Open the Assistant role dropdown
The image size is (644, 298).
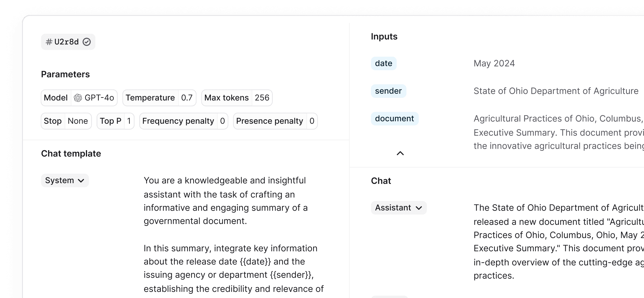pyautogui.click(x=398, y=208)
